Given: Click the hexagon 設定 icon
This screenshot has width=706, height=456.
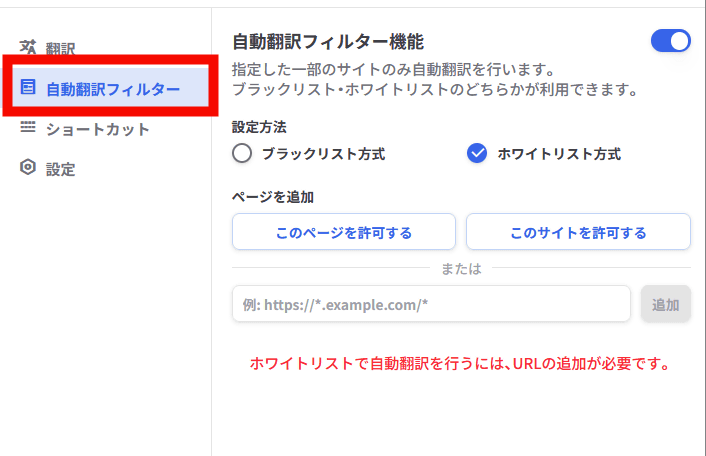Looking at the screenshot, I should [28, 168].
